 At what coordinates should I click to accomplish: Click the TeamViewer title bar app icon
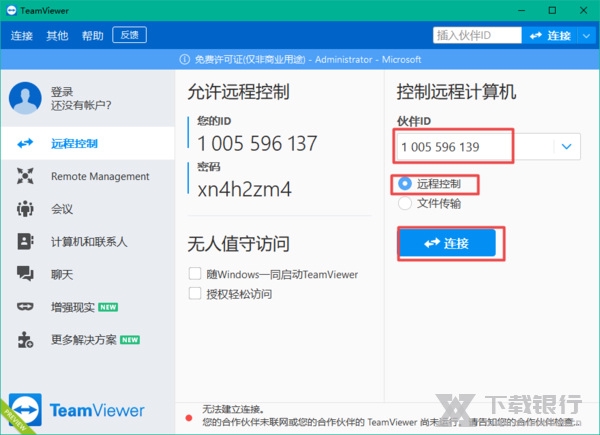[x=11, y=10]
